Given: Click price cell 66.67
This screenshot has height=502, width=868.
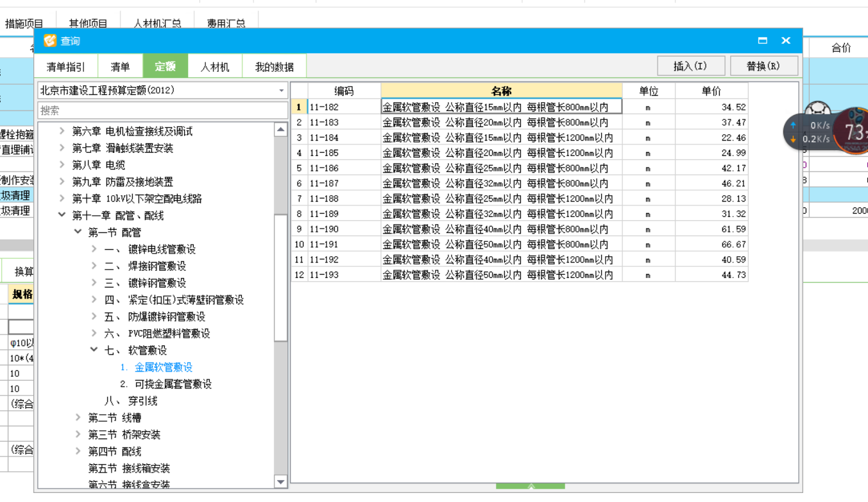Looking at the screenshot, I should (711, 245).
